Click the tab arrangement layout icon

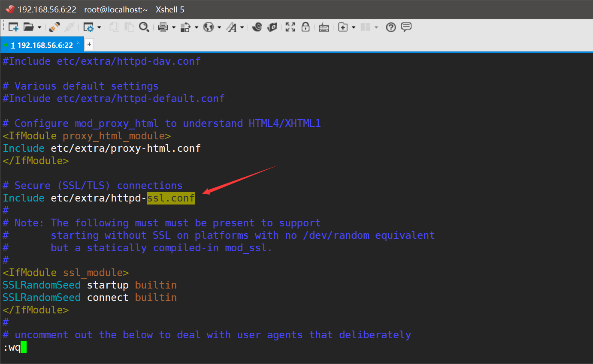[366, 27]
